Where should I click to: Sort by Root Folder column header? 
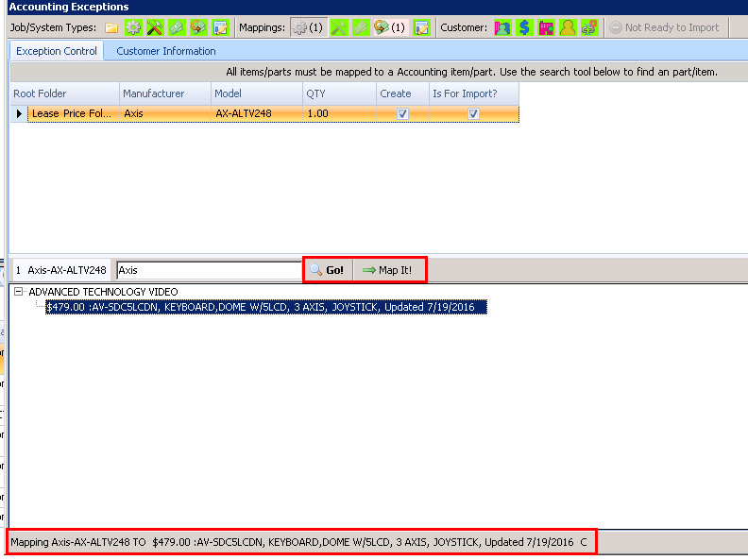[x=65, y=93]
